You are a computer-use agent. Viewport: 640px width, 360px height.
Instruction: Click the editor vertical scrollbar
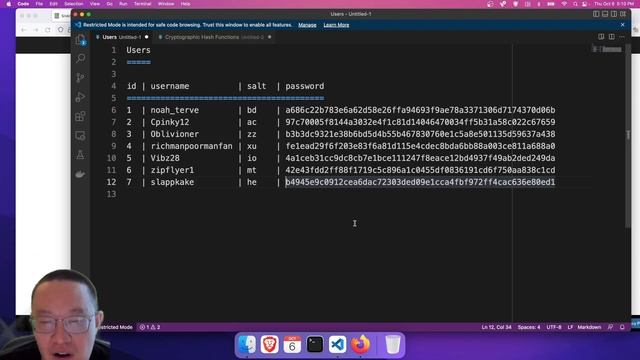pyautogui.click(x=628, y=136)
